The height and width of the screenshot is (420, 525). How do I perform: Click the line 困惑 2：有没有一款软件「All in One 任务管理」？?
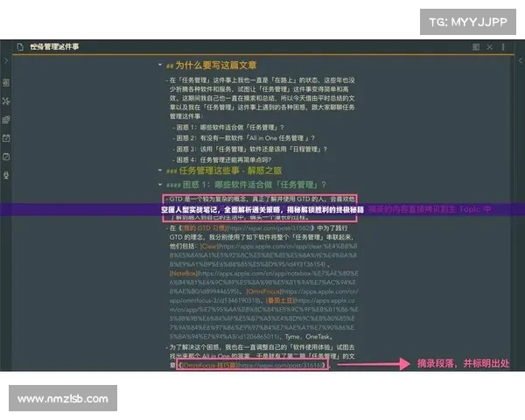point(245,138)
